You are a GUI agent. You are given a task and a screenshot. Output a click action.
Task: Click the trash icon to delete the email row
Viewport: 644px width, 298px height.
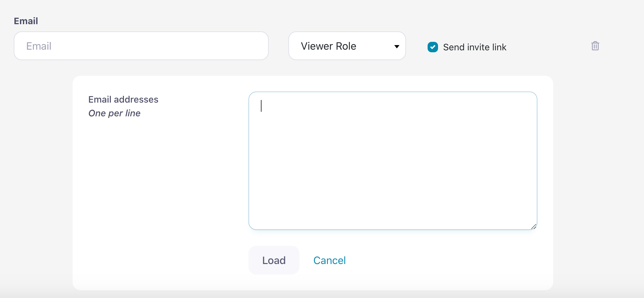click(595, 46)
